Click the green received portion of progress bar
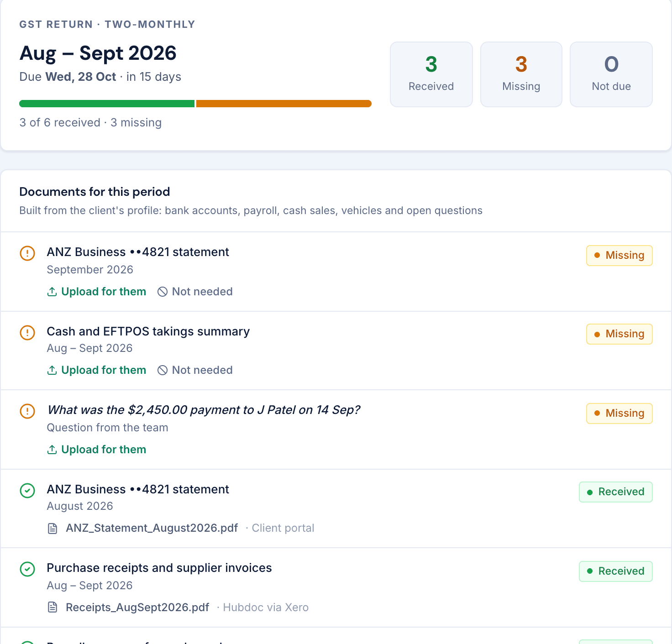The height and width of the screenshot is (644, 672). click(107, 104)
